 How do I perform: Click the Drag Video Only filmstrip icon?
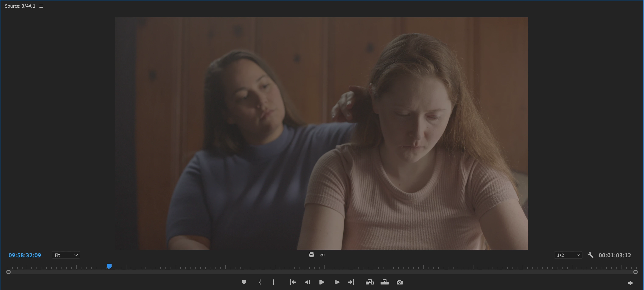tap(311, 255)
